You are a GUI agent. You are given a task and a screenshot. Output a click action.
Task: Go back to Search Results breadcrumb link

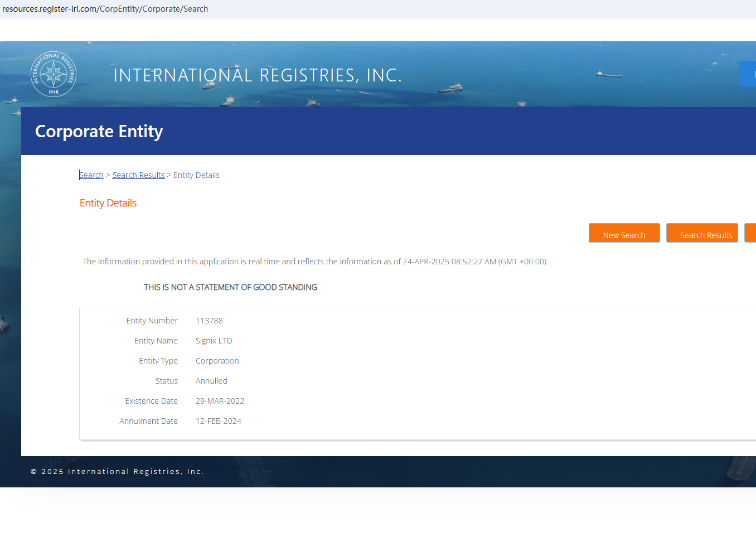(x=138, y=175)
